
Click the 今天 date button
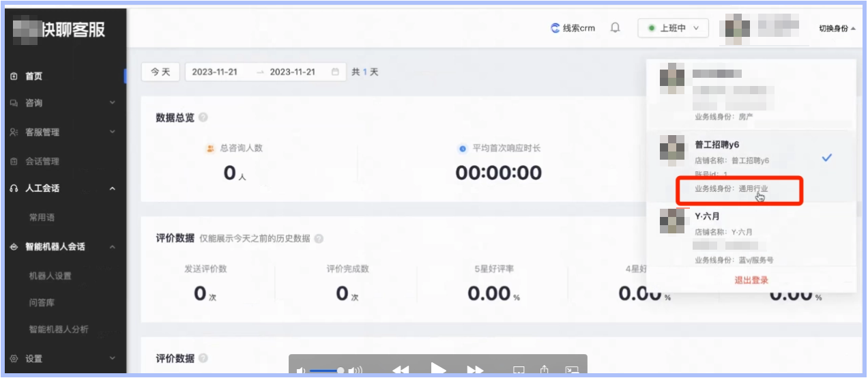click(x=160, y=72)
